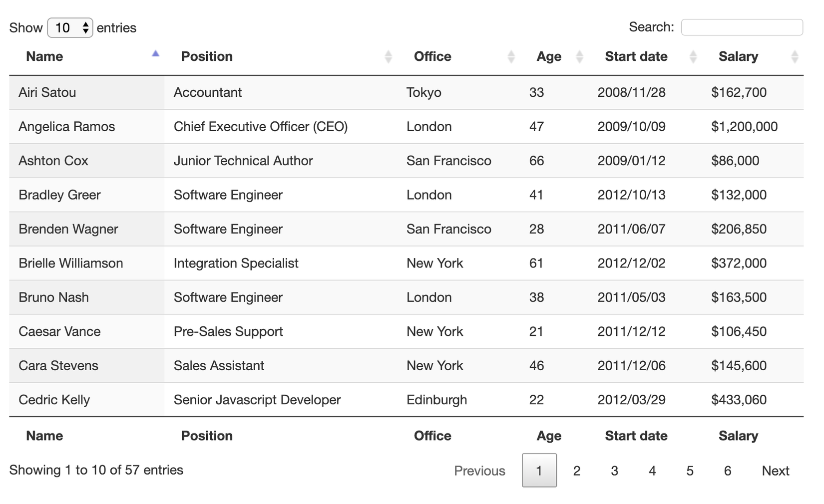This screenshot has height=504, width=824.
Task: Click the Name column ascending sort arrow
Action: [155, 54]
